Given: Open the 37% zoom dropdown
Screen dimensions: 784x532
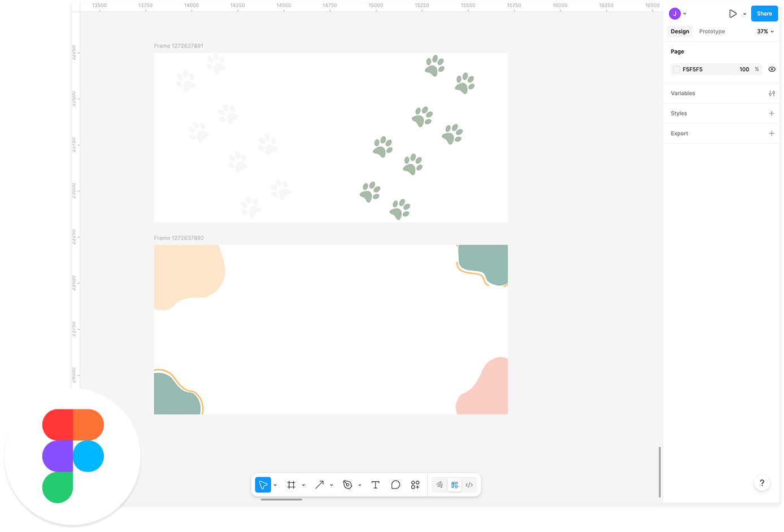Looking at the screenshot, I should tap(765, 32).
